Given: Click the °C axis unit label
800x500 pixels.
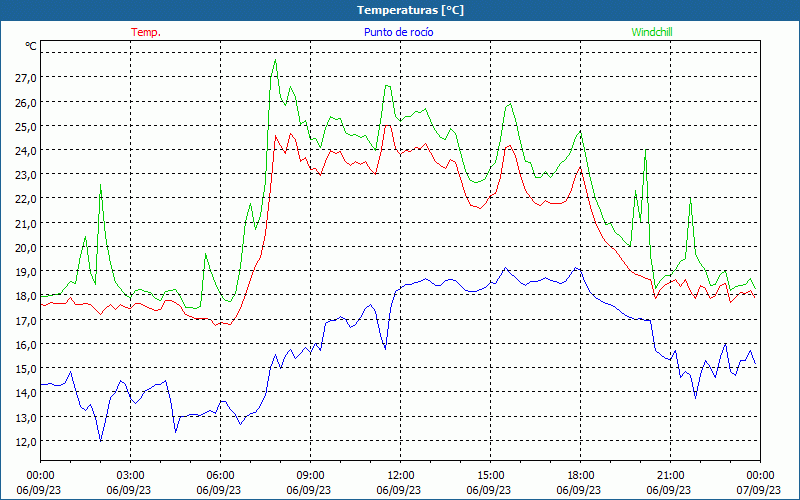Looking at the screenshot, I should pos(31,46).
